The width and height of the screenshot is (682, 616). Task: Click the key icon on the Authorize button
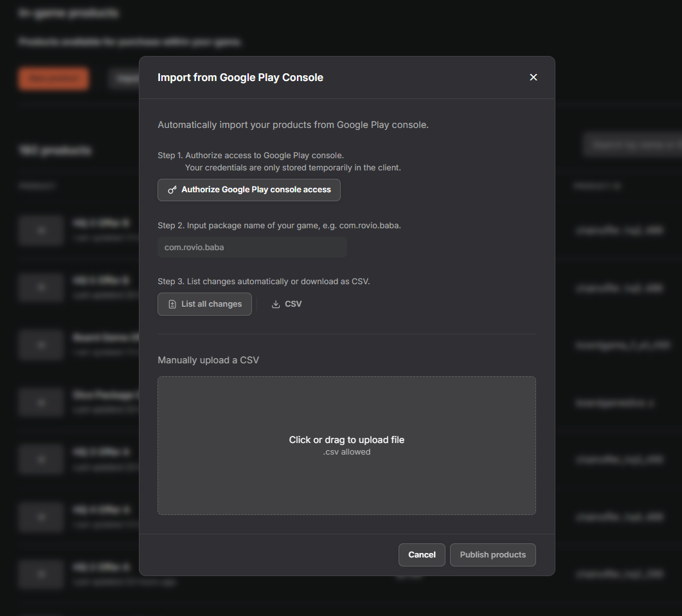172,190
